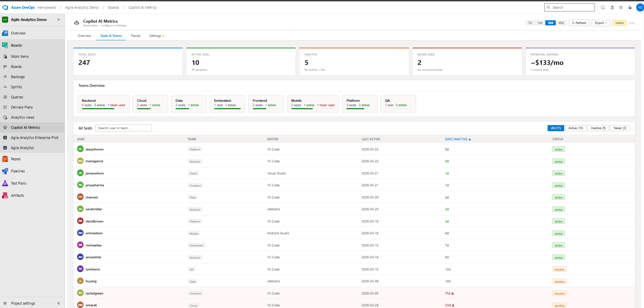Select Test Plans in the sidebar
This screenshot has height=308, width=644.
coord(18,183)
